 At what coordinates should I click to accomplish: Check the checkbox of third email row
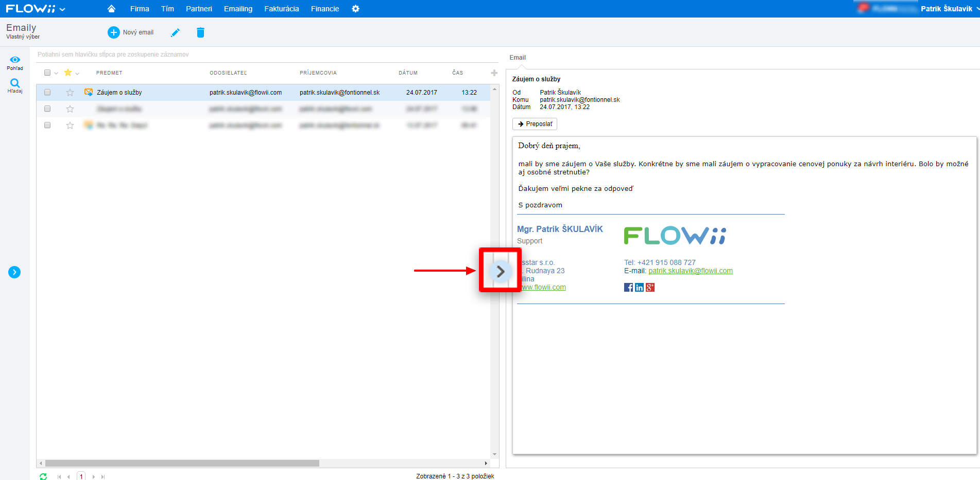coord(47,125)
